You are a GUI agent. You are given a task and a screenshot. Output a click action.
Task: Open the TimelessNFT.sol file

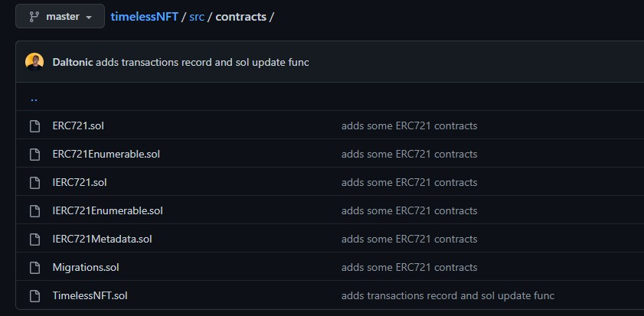[x=90, y=295]
